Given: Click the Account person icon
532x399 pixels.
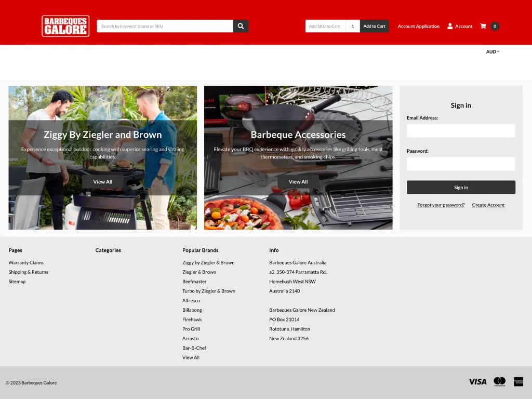Looking at the screenshot, I should tap(450, 26).
